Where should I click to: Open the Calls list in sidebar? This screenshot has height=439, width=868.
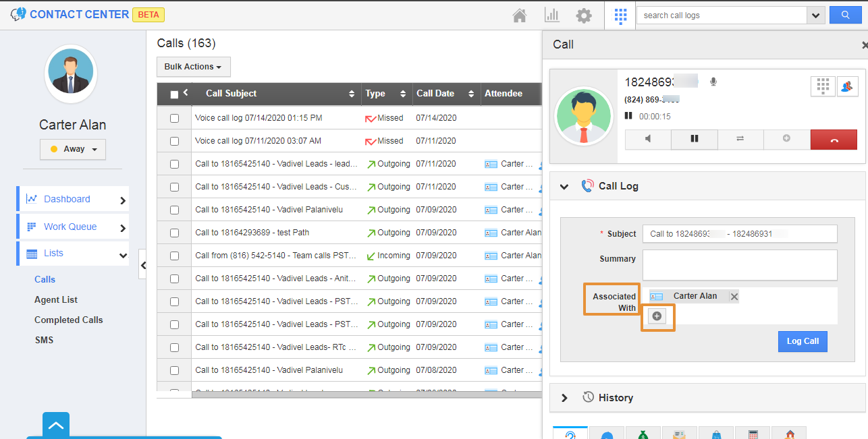[45, 279]
